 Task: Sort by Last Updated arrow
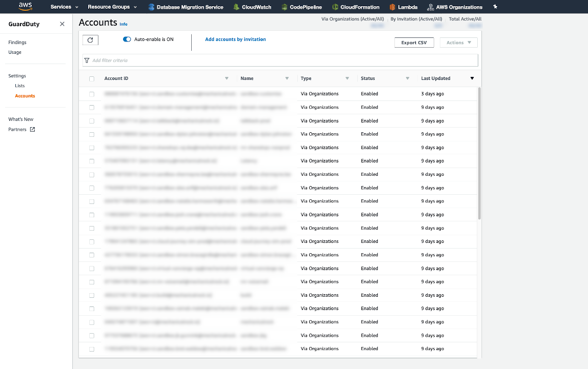tap(472, 78)
